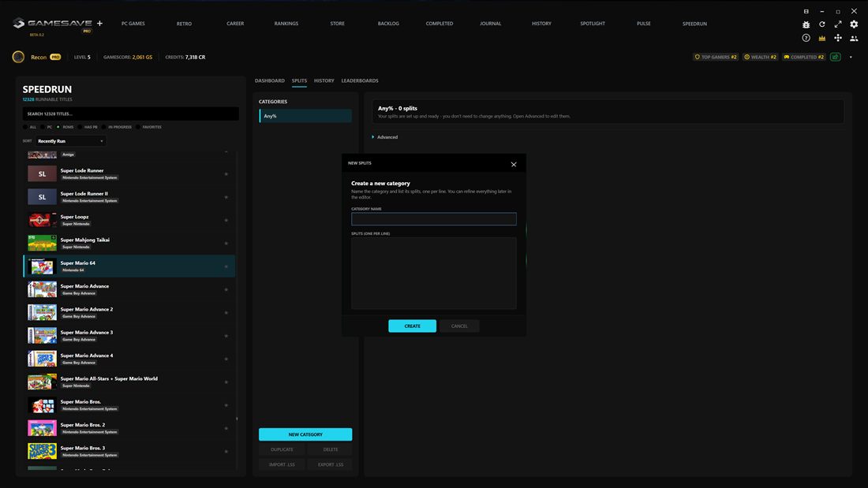Click the green share chart icon

pyautogui.click(x=836, y=57)
